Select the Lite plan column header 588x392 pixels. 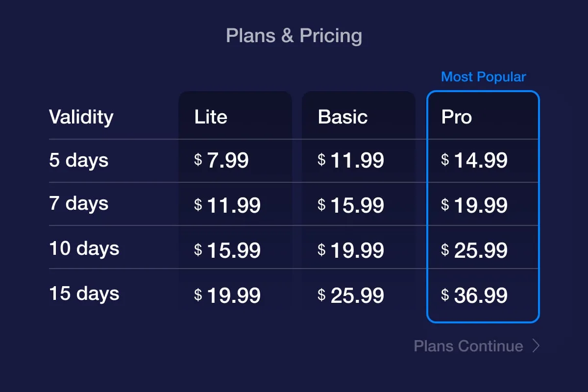click(x=211, y=117)
